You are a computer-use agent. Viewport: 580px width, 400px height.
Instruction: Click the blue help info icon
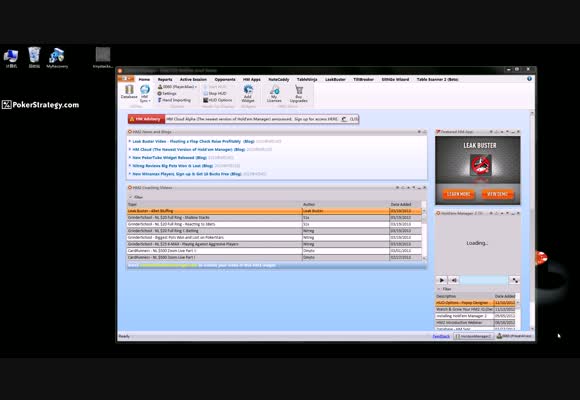point(529,79)
